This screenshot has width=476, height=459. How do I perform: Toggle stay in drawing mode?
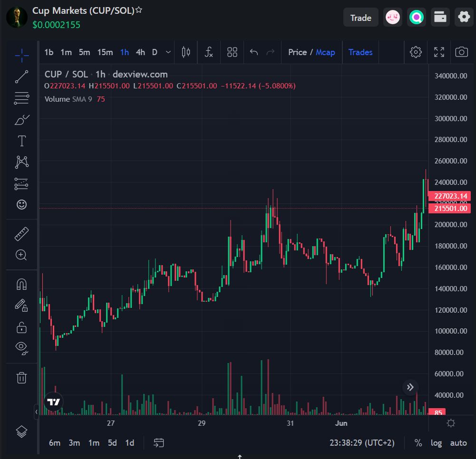(22, 306)
